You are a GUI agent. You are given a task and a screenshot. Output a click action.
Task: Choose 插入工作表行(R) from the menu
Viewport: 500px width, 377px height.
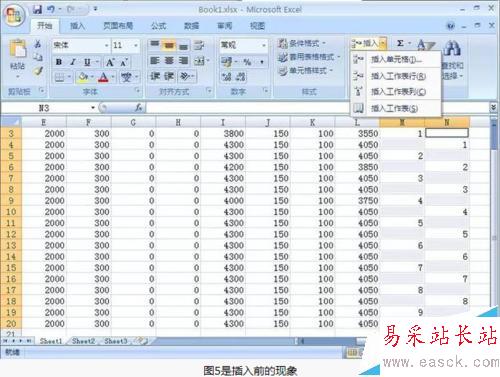pos(396,76)
